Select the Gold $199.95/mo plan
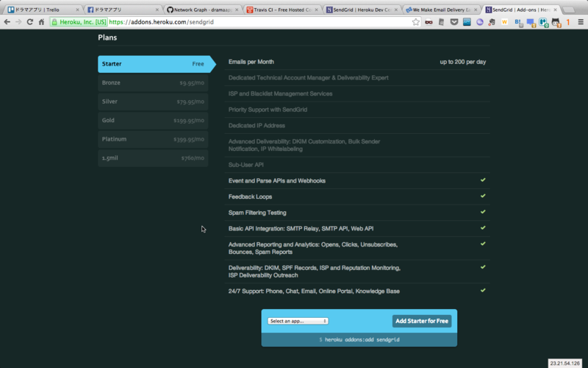 (x=153, y=120)
